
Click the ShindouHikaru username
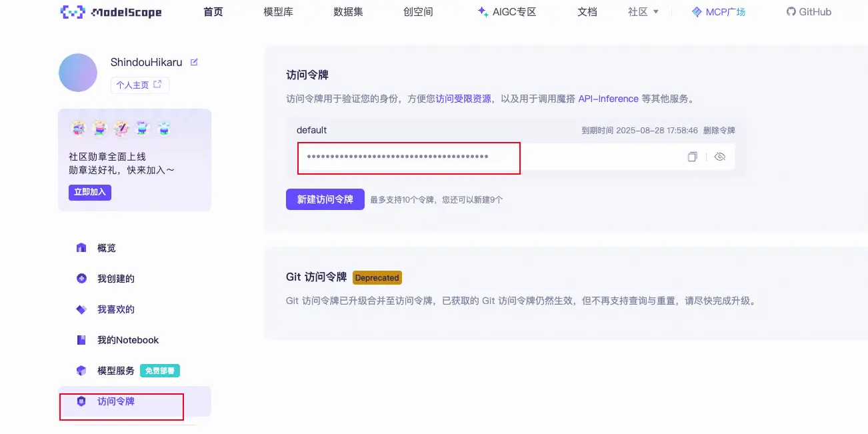pyautogui.click(x=147, y=62)
